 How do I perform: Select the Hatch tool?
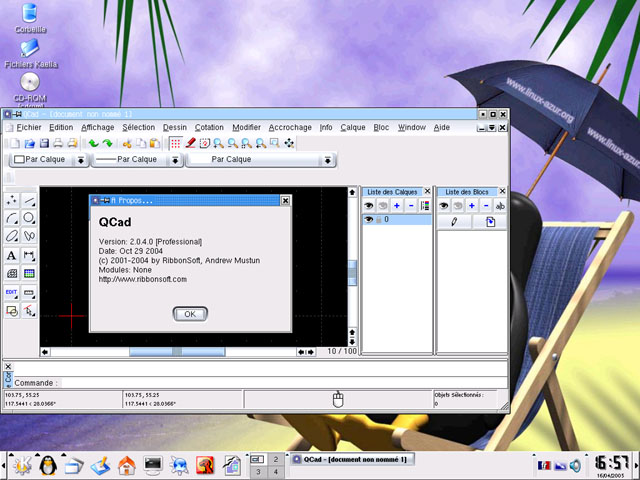pos(12,273)
